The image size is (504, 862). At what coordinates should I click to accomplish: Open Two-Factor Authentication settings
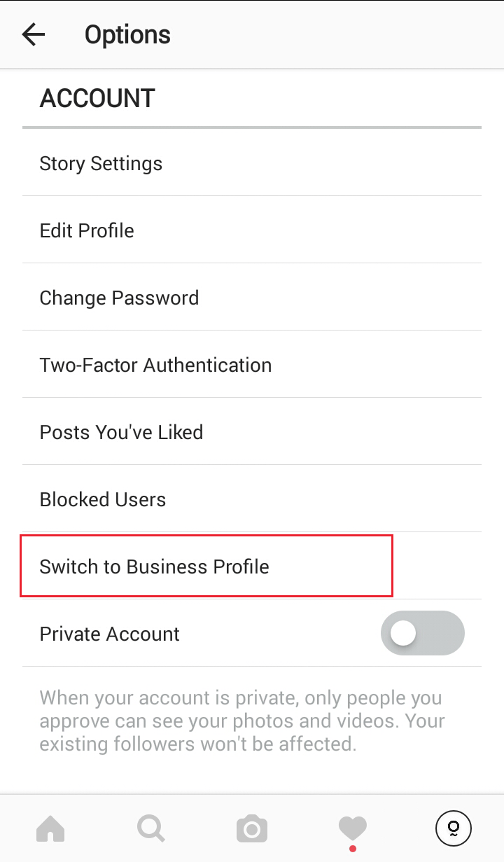click(155, 365)
